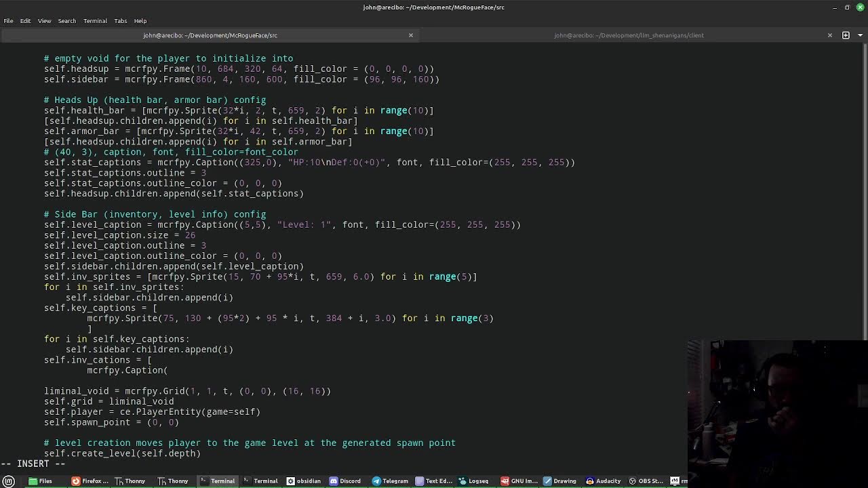Viewport: 868px width, 488px height.
Task: Switch to the second Thonny taskbar window
Action: click(173, 481)
